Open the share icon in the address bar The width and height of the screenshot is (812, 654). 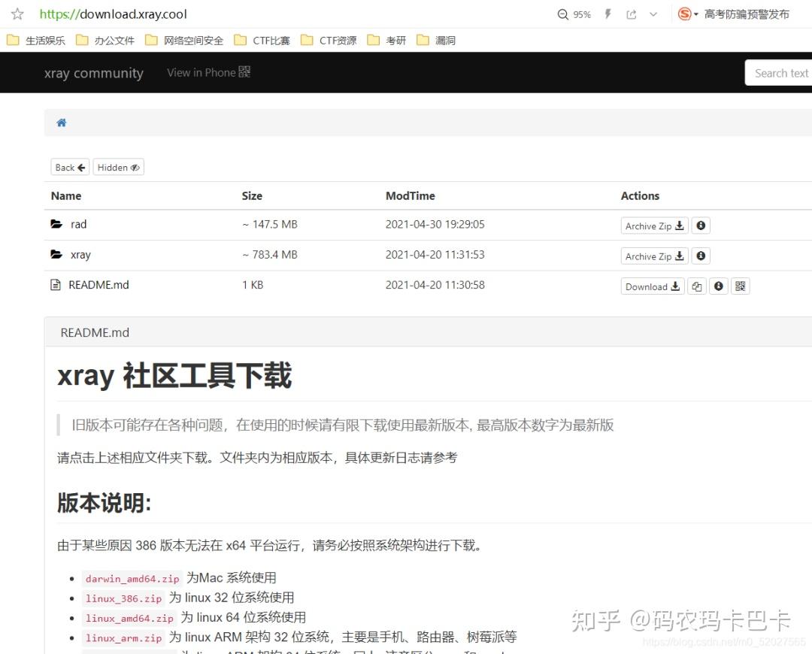click(632, 14)
